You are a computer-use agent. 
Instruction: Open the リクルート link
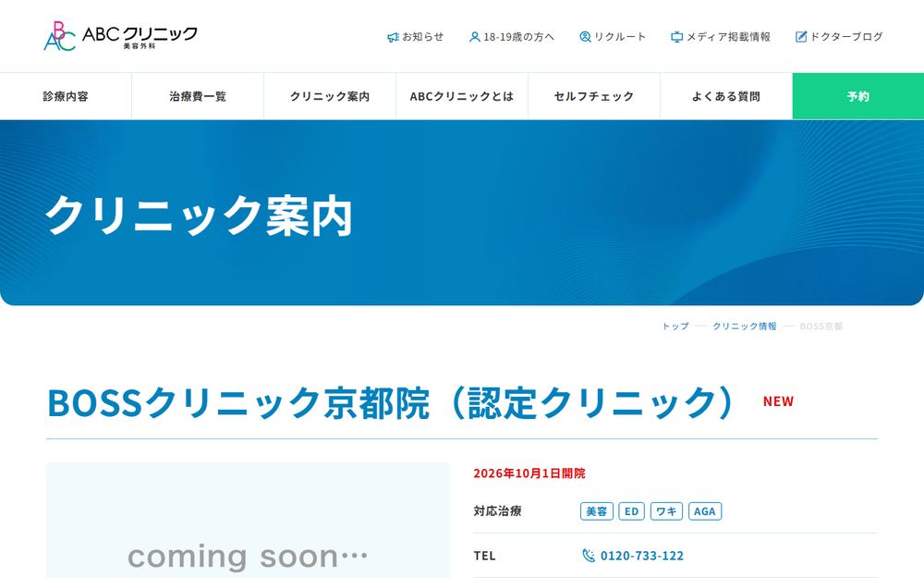pyautogui.click(x=613, y=37)
